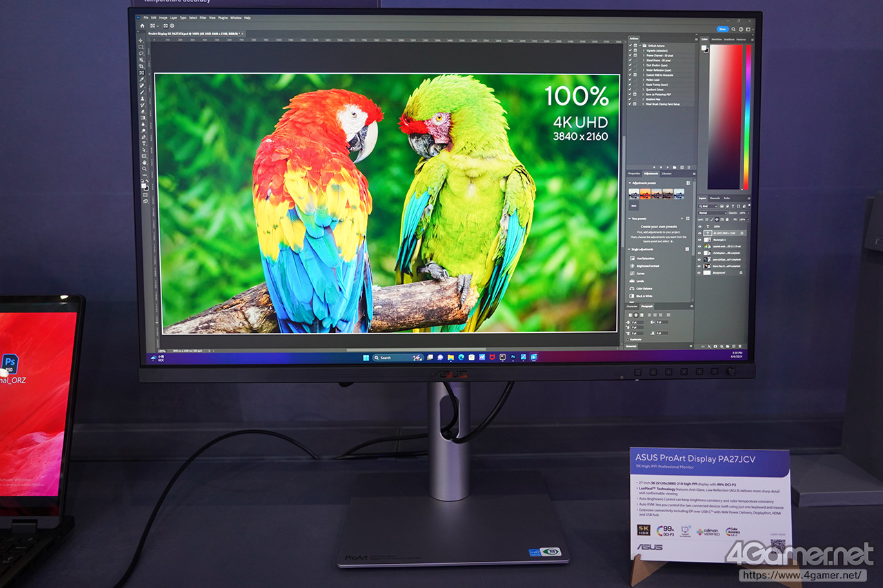883x588 pixels.
Task: Select the Gradient tool
Action: coord(142,119)
